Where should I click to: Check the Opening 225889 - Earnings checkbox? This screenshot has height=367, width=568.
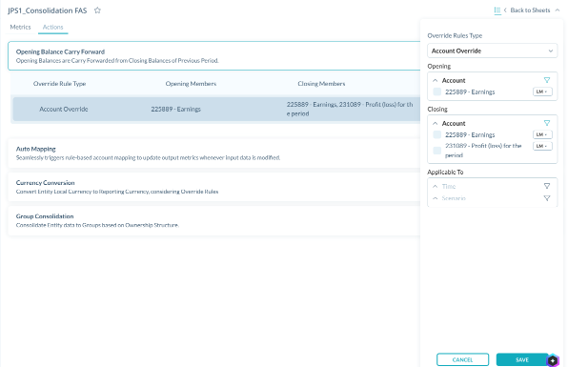tap(437, 92)
